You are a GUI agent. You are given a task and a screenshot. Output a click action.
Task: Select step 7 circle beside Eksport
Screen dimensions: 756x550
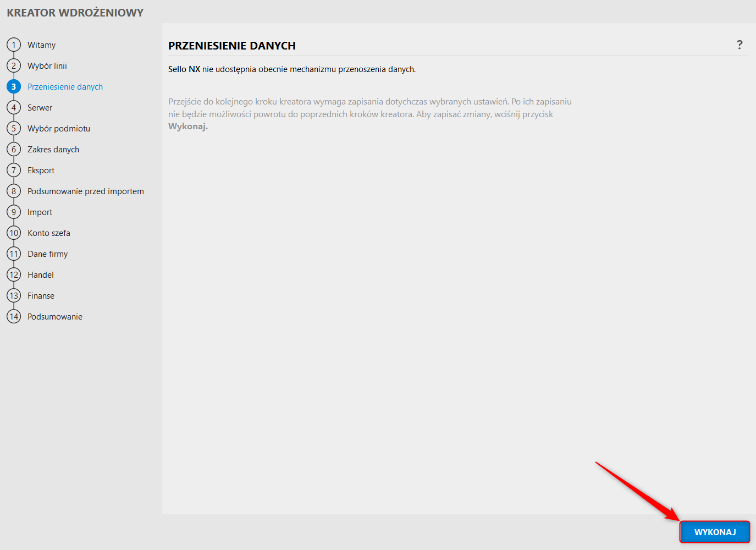14,170
